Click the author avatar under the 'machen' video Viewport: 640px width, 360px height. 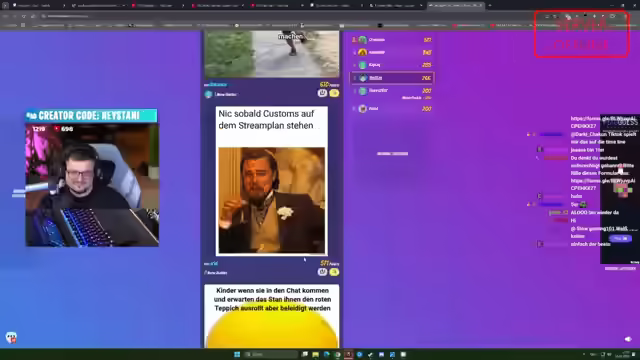[209, 94]
